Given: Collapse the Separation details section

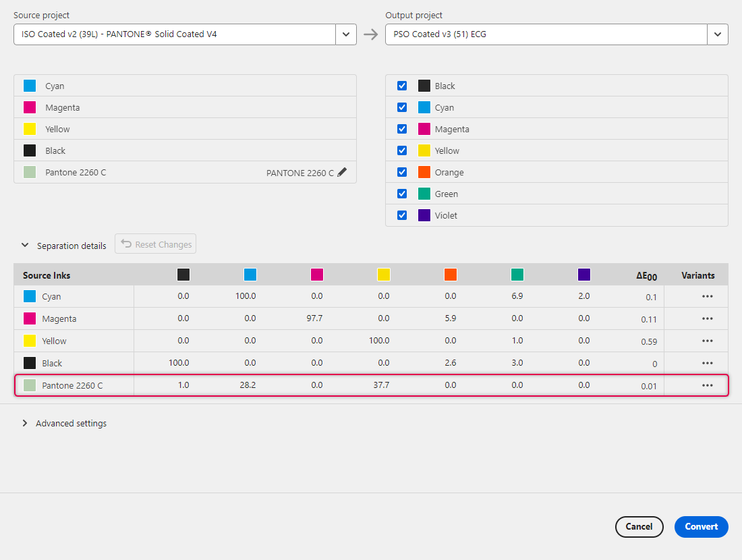Looking at the screenshot, I should [x=25, y=245].
